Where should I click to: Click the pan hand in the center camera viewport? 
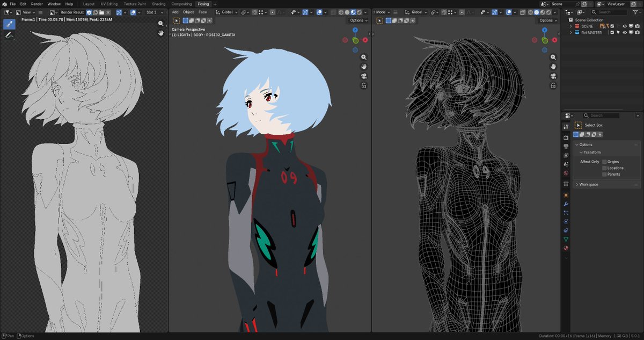click(x=364, y=67)
